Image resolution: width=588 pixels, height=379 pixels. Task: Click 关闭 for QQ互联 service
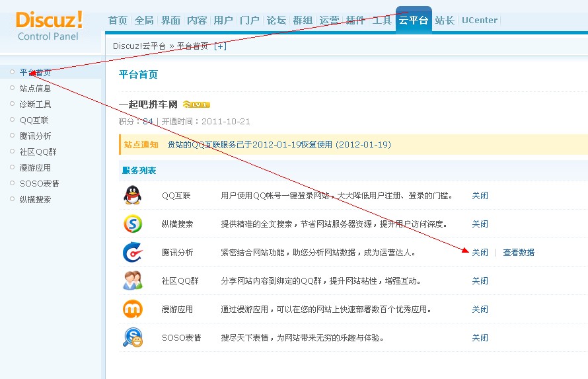[480, 196]
